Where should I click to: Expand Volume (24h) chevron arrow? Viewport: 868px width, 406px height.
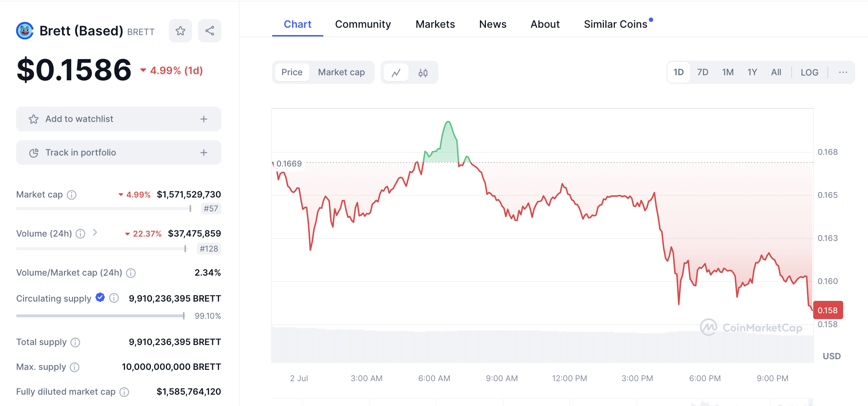pyautogui.click(x=95, y=233)
